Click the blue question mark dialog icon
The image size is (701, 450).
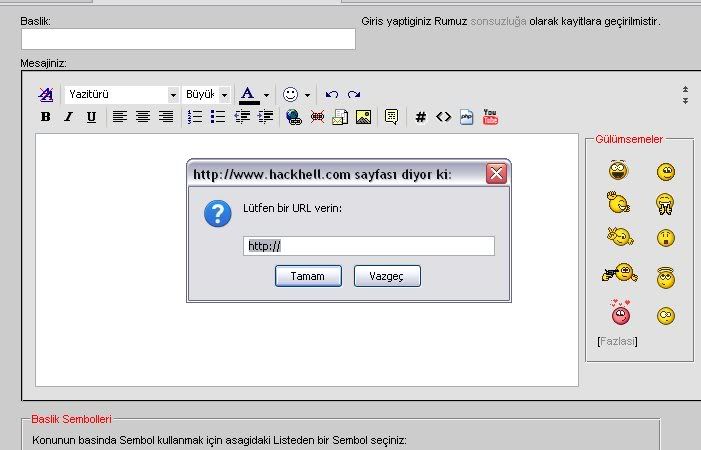tap(218, 213)
